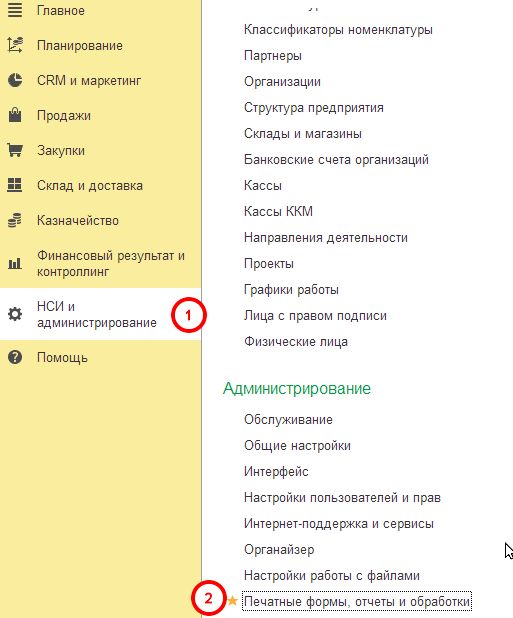
Task: Click the CRM и маркетинг pie chart icon
Action: [15, 80]
